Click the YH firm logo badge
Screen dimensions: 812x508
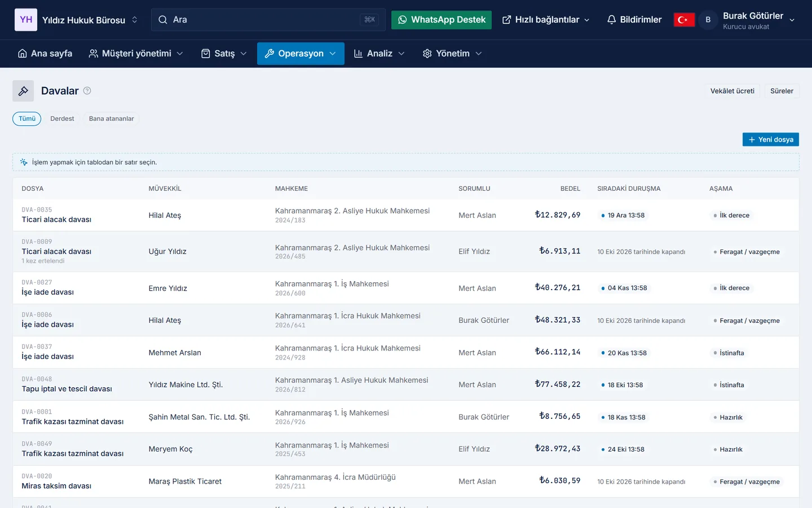26,20
